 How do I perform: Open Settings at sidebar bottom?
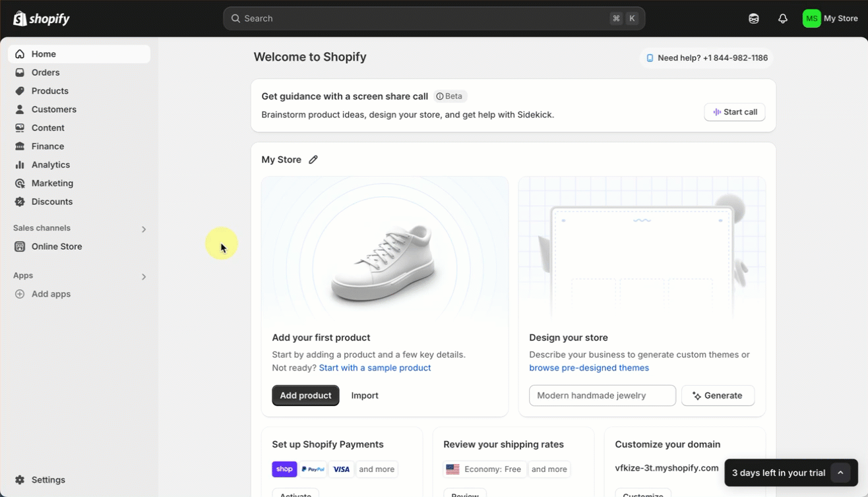79,480
